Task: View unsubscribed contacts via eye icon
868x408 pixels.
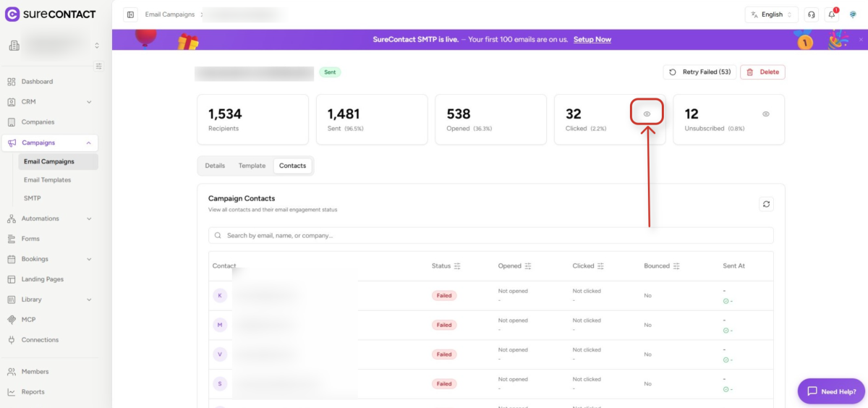Action: pyautogui.click(x=766, y=114)
